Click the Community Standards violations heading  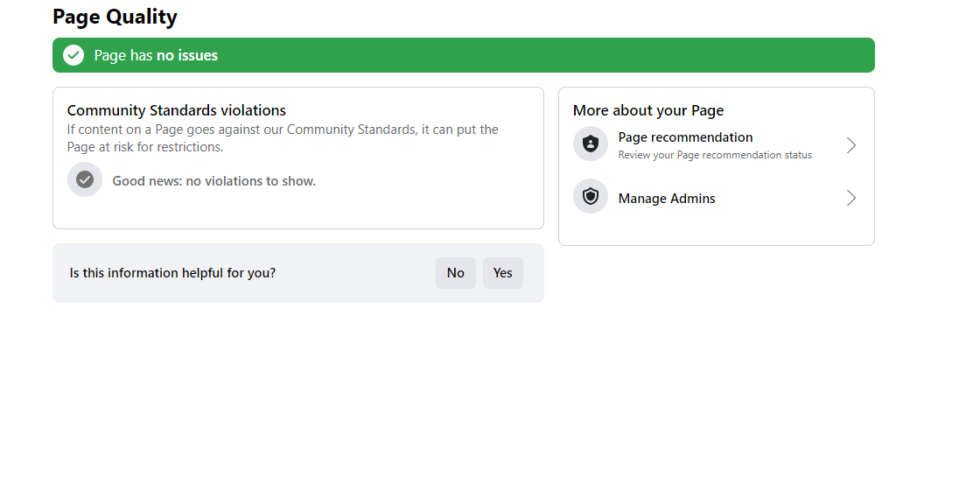point(176,110)
